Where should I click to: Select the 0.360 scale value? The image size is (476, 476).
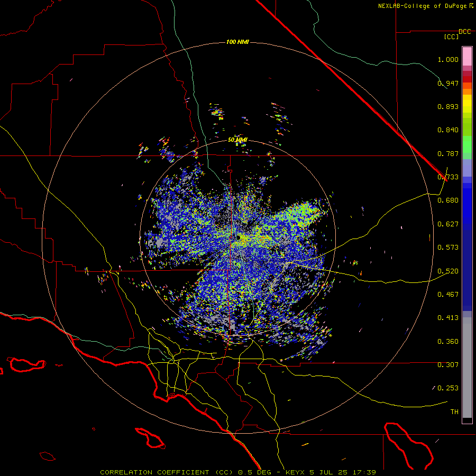pos(448,342)
